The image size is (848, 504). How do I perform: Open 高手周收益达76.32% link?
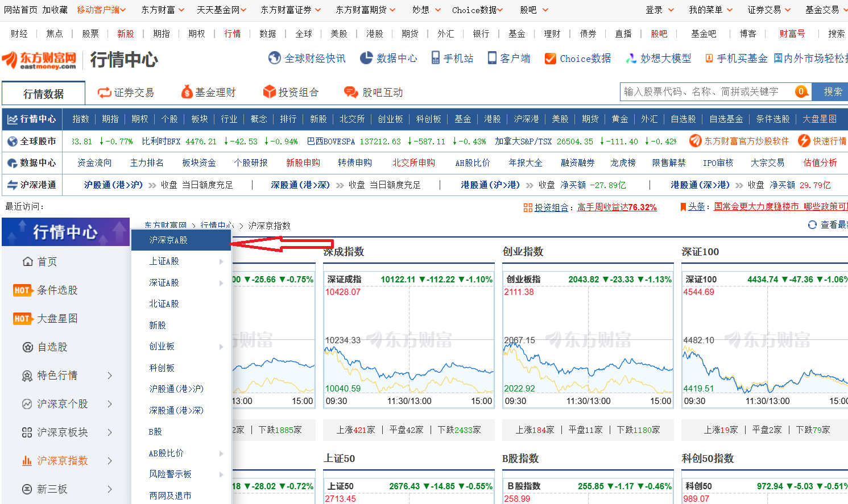tap(617, 207)
